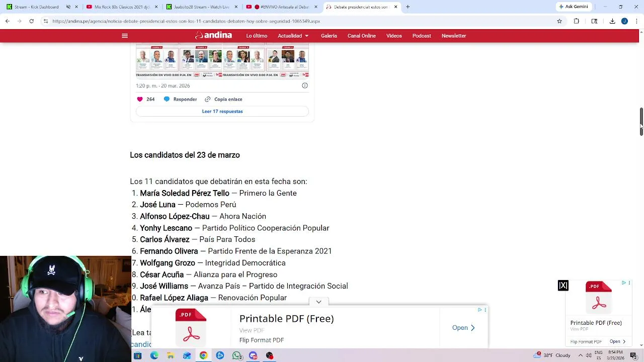
Task: Click 'Wolfgang Grozo' list entry
Action: (212, 263)
